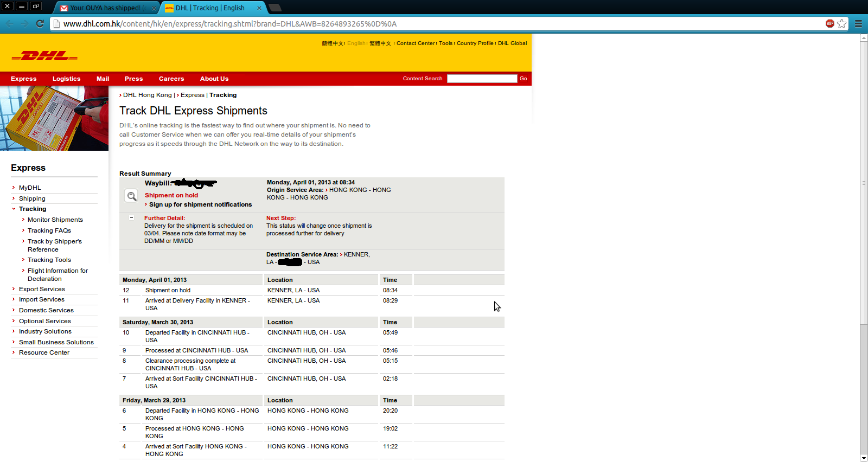868x462 pixels.
Task: Click the Shipment on hold status text
Action: [171, 195]
